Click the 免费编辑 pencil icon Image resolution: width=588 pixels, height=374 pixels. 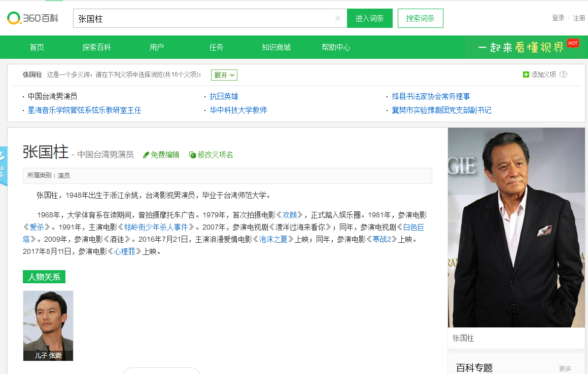point(146,155)
